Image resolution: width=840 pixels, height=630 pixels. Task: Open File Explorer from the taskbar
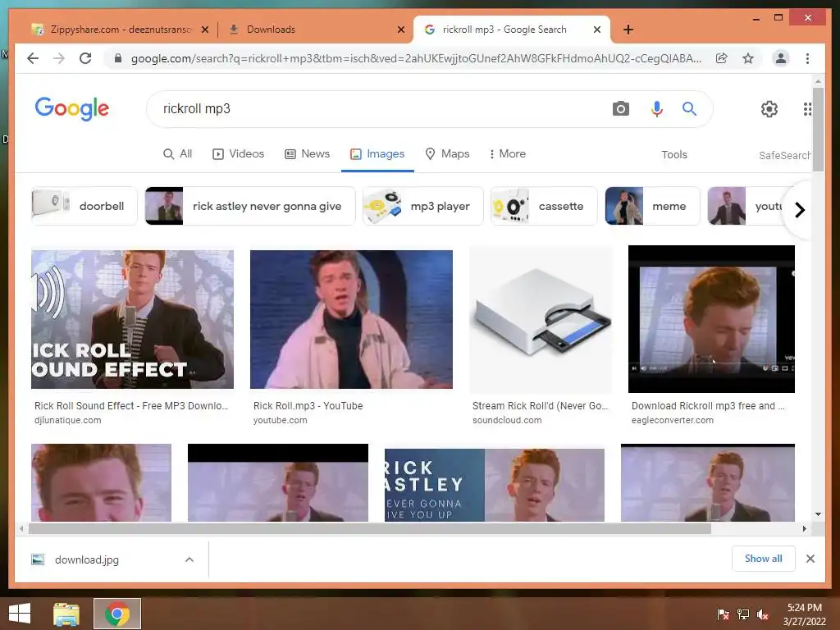[x=66, y=614]
